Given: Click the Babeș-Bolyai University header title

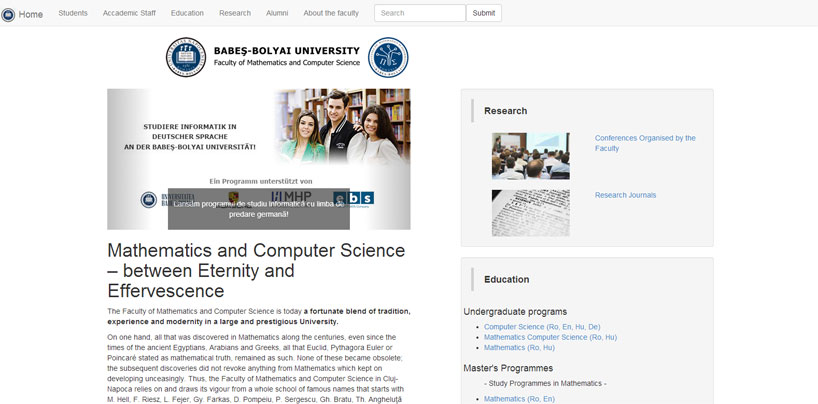Looking at the screenshot, I should pyautogui.click(x=286, y=51).
